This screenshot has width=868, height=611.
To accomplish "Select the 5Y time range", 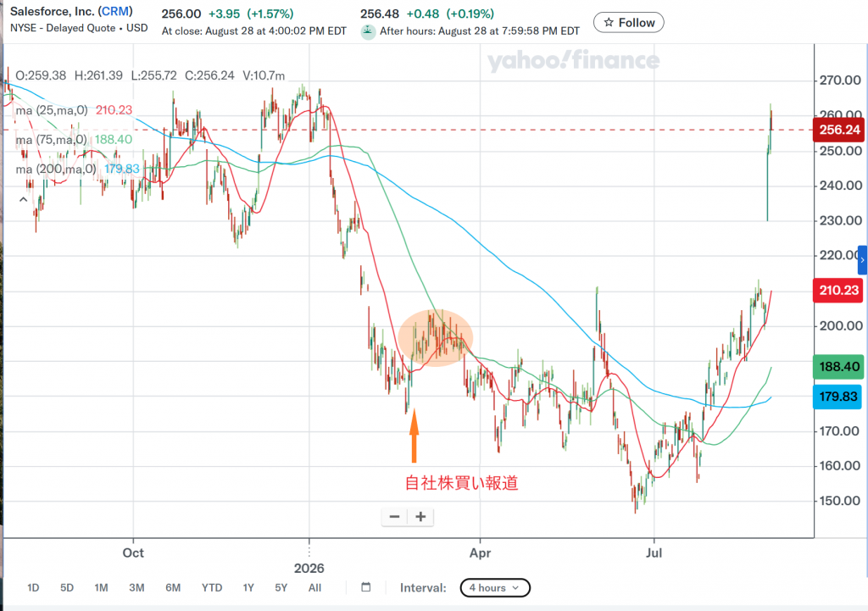I will [281, 588].
